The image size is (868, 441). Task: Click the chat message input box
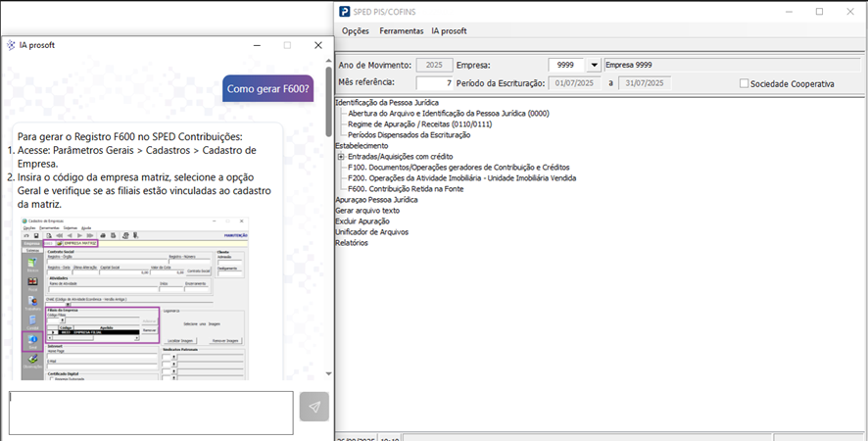click(151, 413)
